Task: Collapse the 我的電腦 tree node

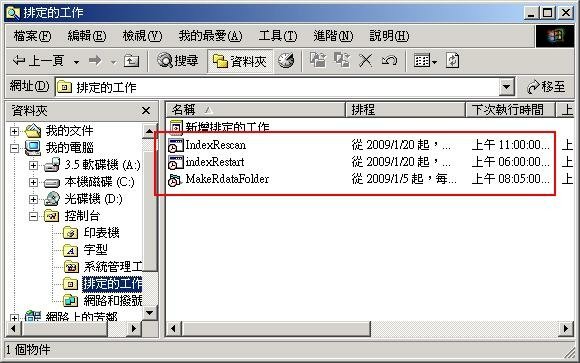Action: (x=14, y=148)
